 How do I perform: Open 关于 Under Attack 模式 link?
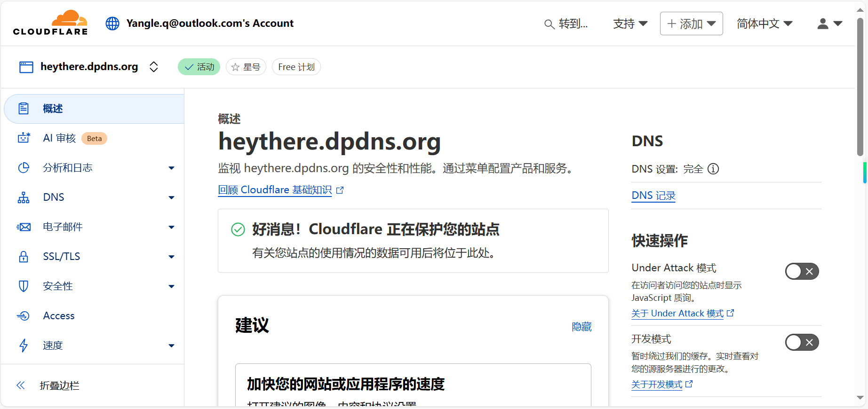pyautogui.click(x=677, y=314)
